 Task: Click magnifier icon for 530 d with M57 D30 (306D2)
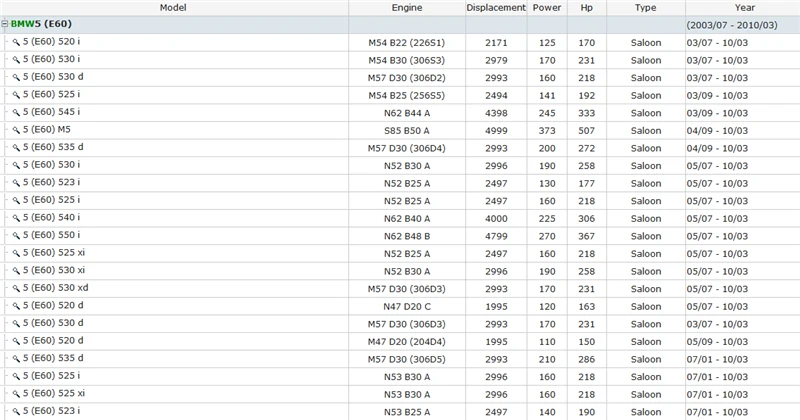pyautogui.click(x=16, y=78)
